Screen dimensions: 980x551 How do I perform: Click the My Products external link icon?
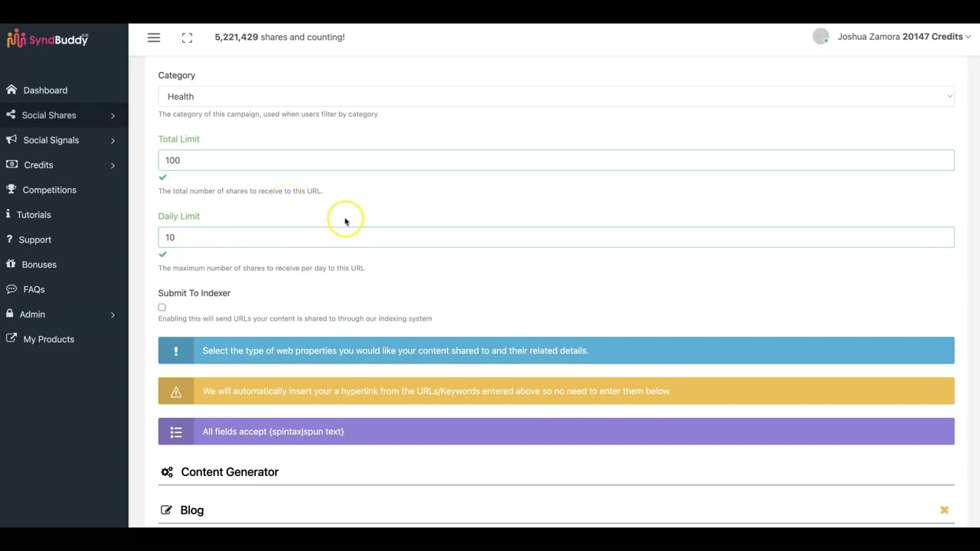point(11,339)
